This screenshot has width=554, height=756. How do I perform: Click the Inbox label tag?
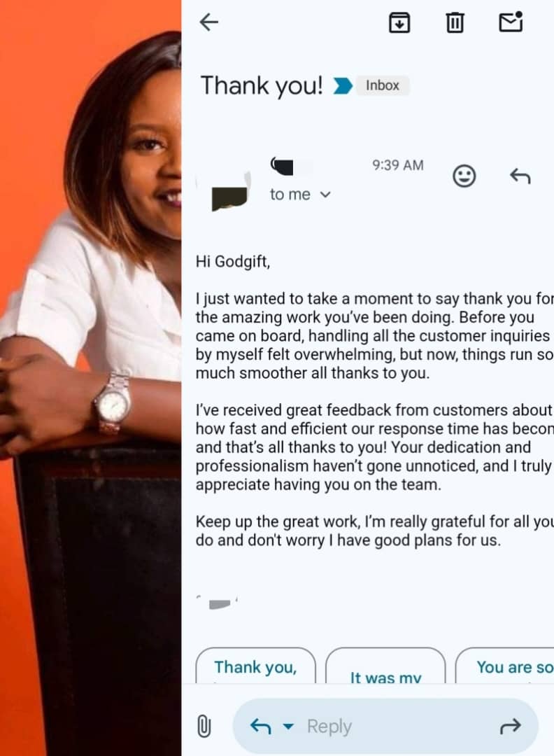pos(383,85)
